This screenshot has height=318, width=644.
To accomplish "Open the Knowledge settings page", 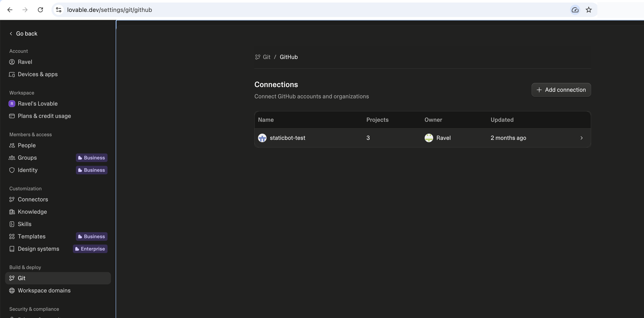I will pyautogui.click(x=58, y=212).
